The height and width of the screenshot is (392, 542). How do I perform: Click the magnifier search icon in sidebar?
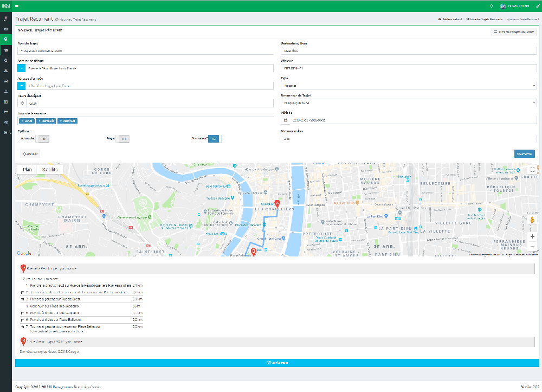tap(5, 61)
